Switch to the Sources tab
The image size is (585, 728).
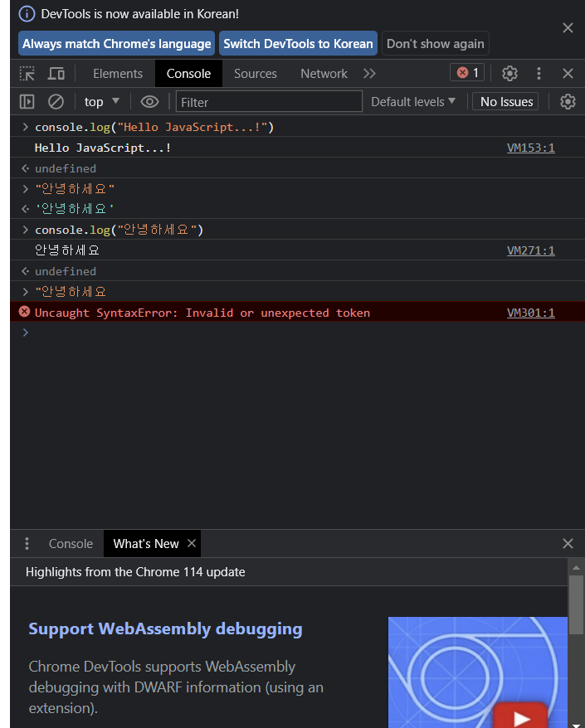(x=255, y=73)
